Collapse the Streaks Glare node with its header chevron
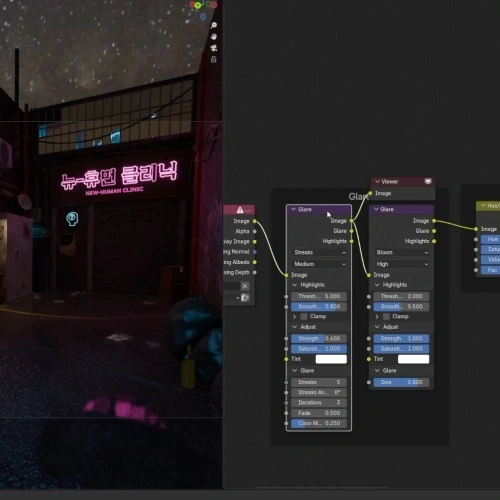This screenshot has height=500, width=500. coord(293,209)
